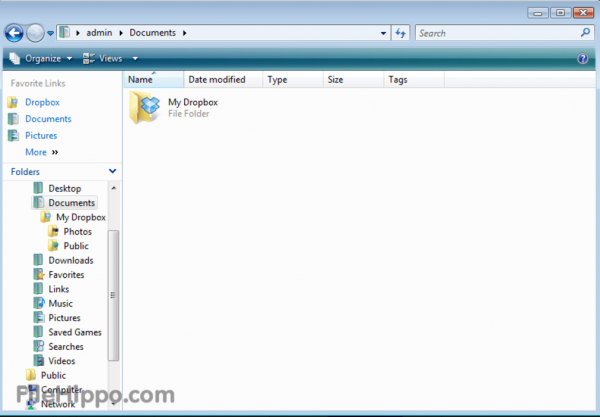Select My Dropbox in the folder tree
600x417 pixels.
[81, 217]
